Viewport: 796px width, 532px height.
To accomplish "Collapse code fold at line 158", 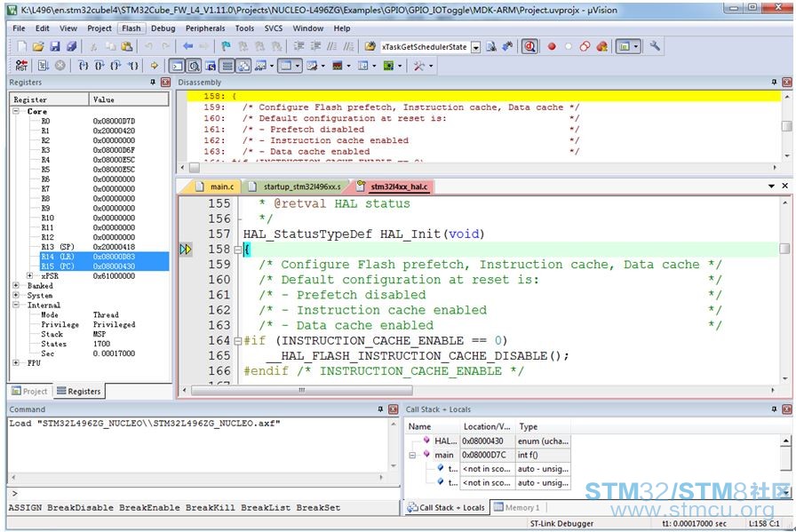I will point(237,250).
